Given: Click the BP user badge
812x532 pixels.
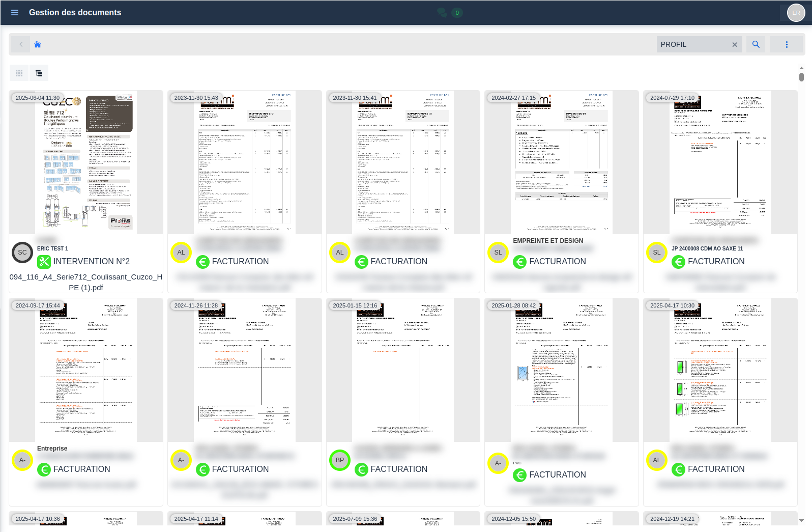Looking at the screenshot, I should coord(339,460).
